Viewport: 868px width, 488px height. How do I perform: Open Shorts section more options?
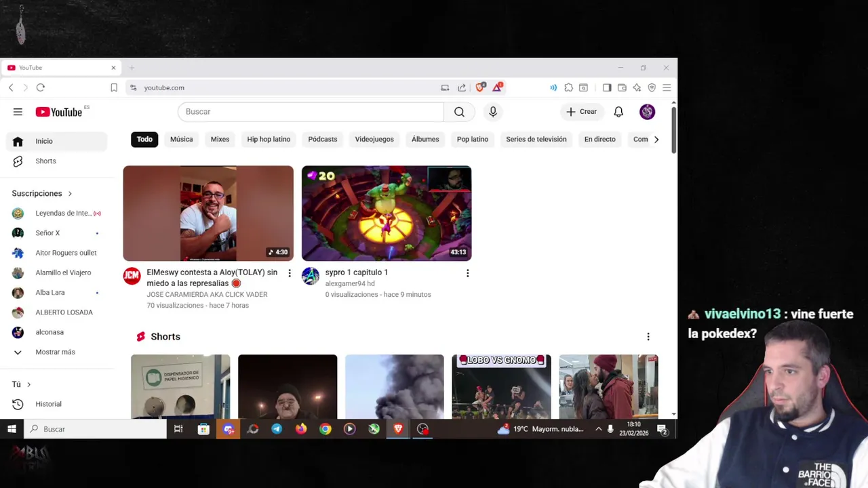[648, 337]
